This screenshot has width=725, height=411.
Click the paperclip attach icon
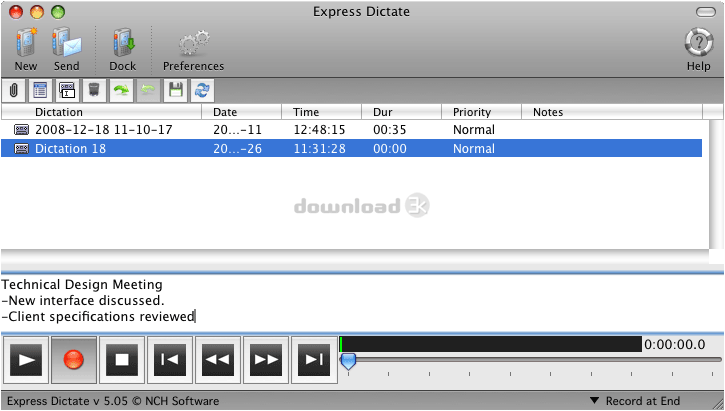tap(14, 90)
